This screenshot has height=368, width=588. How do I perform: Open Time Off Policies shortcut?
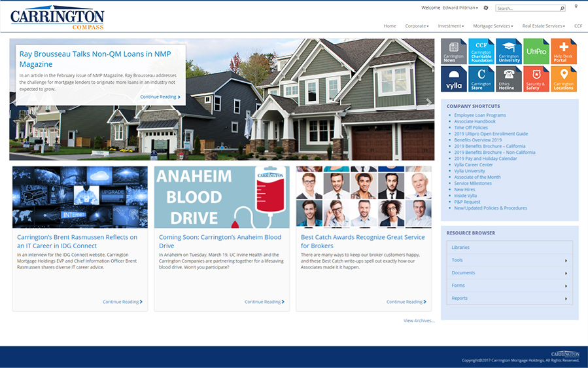[471, 128]
